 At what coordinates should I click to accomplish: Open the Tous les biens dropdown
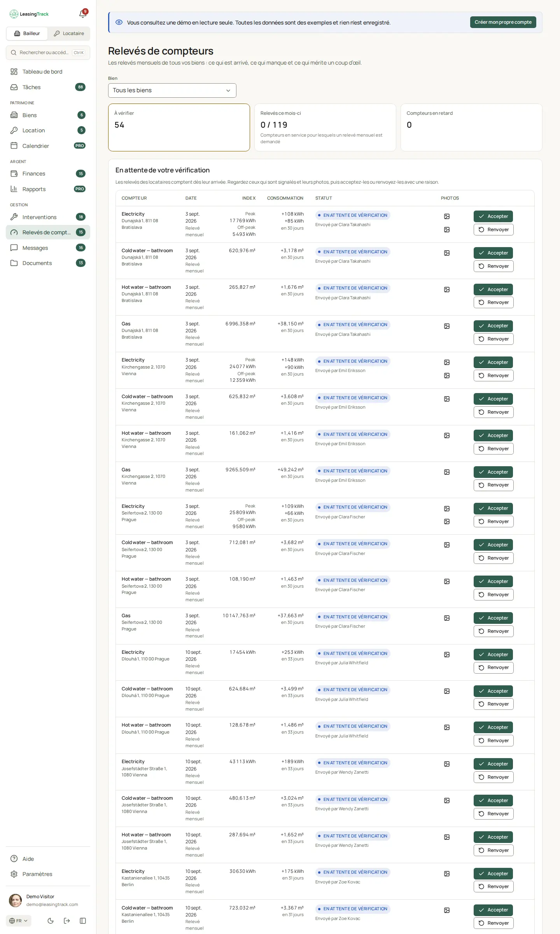click(172, 90)
